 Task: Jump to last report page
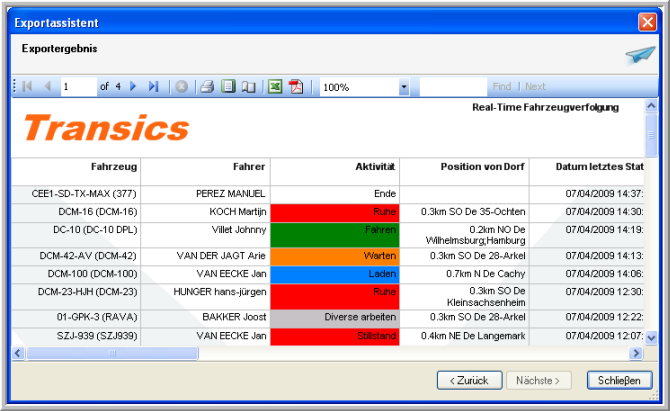tap(153, 87)
